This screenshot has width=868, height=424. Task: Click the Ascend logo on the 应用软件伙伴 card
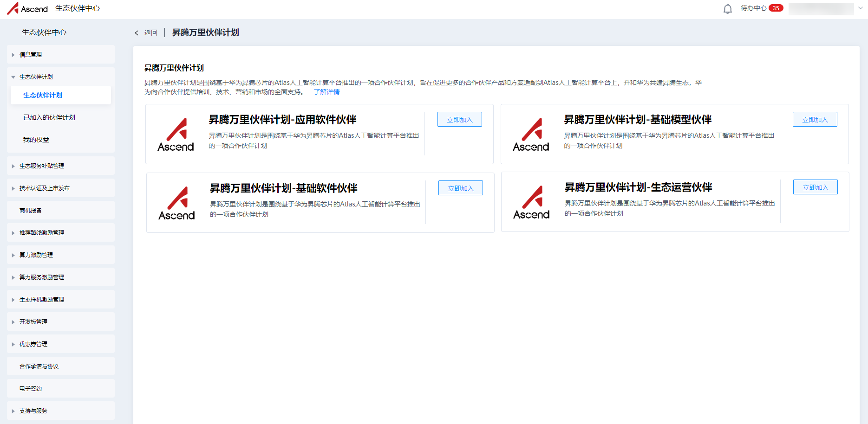(x=176, y=135)
